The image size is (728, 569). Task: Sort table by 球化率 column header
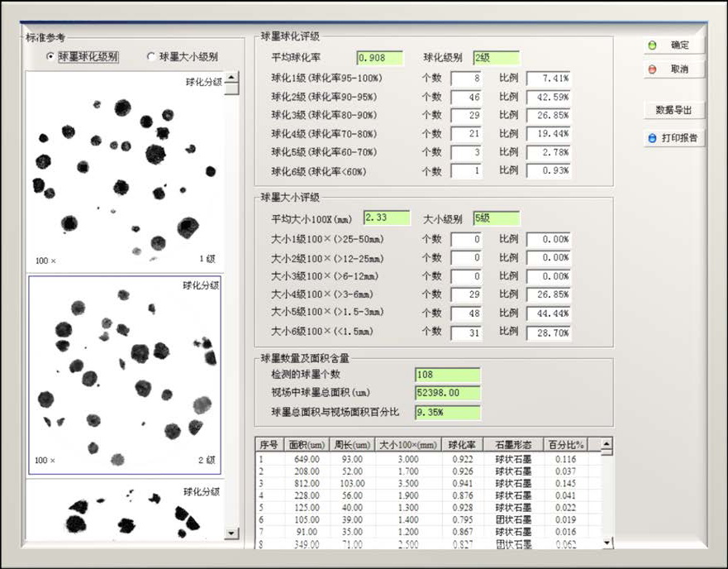(461, 444)
